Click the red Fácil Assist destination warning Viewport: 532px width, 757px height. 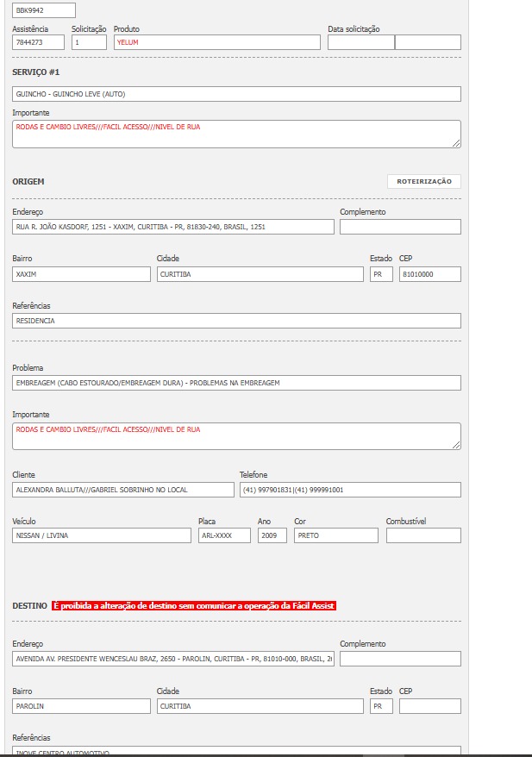point(194,605)
